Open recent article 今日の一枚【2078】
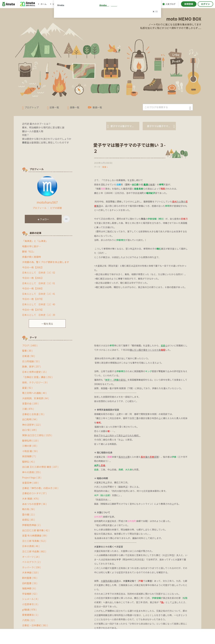This screenshot has height=644, width=215. coord(32,310)
